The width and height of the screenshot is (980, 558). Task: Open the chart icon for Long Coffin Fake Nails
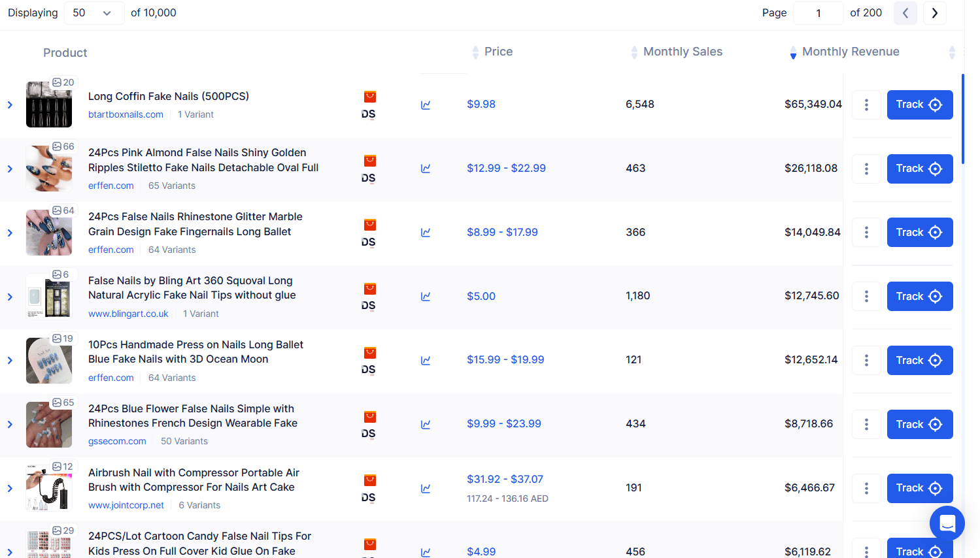(x=426, y=105)
